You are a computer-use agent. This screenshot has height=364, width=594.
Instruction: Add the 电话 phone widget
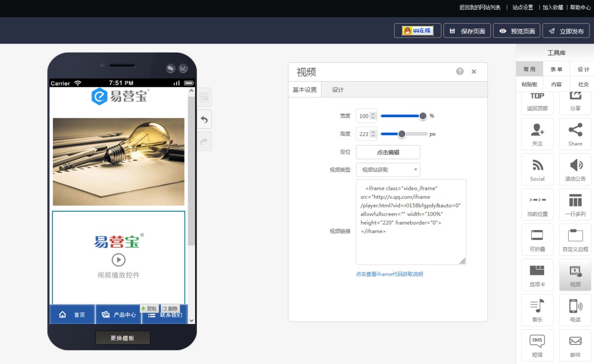575,310
